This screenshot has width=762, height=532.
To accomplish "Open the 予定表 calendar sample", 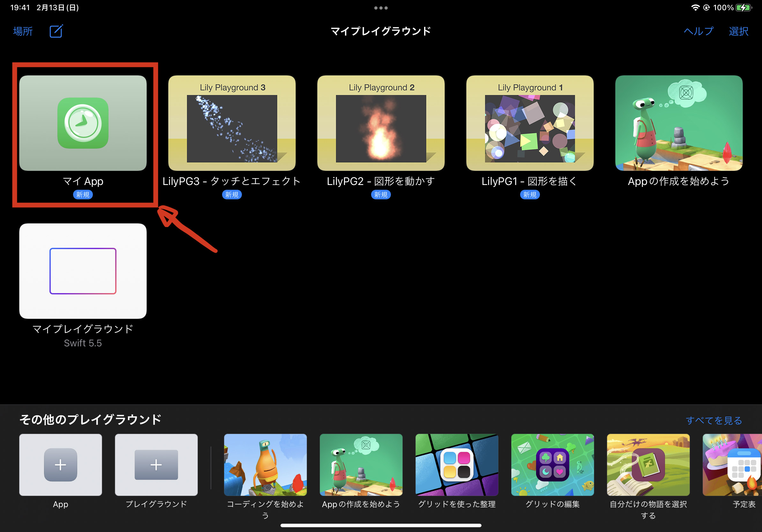I will point(732,465).
